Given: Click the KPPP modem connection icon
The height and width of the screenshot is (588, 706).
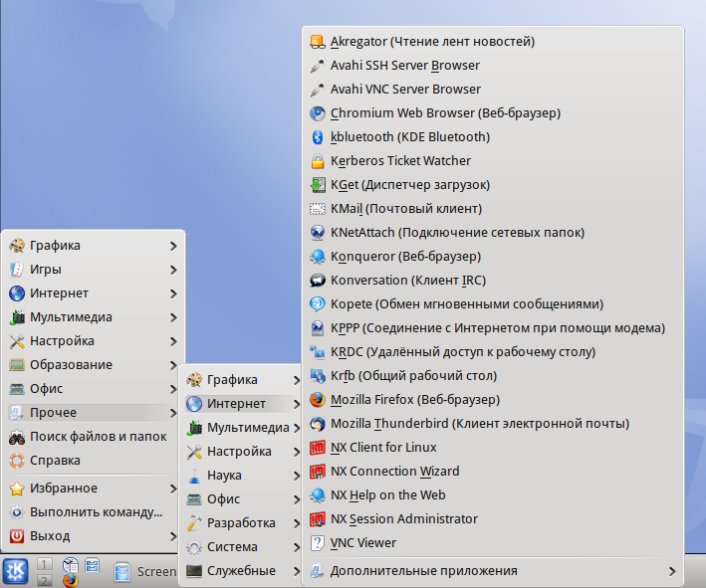Looking at the screenshot, I should [x=318, y=328].
